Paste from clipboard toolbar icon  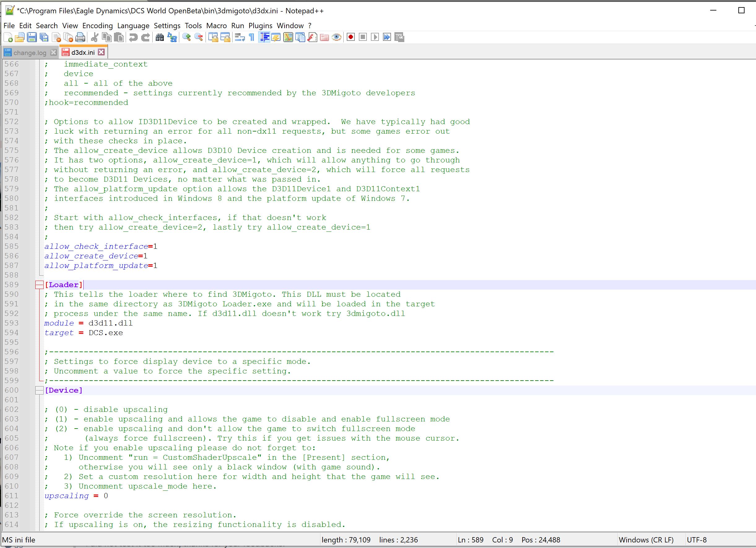(119, 37)
